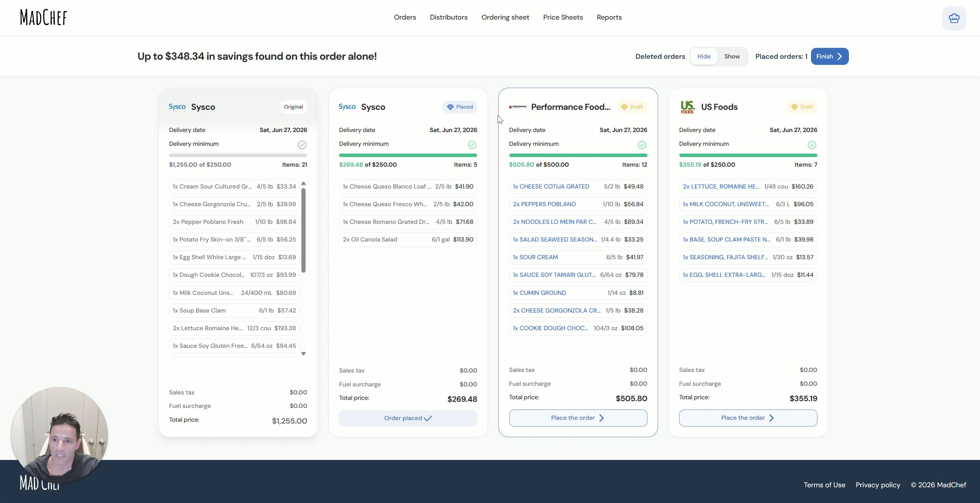Go to Ordering sheet
Screen dimensions: 980x503
(x=505, y=17)
